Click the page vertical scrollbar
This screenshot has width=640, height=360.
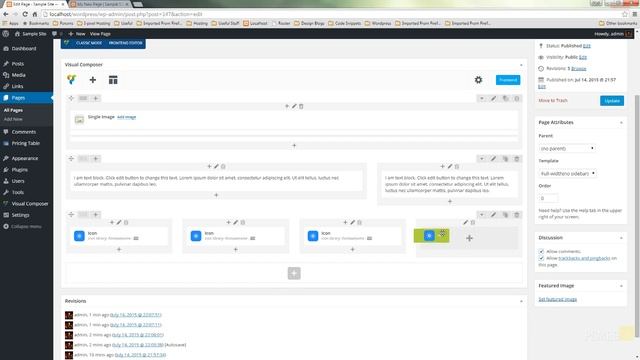pos(637,216)
